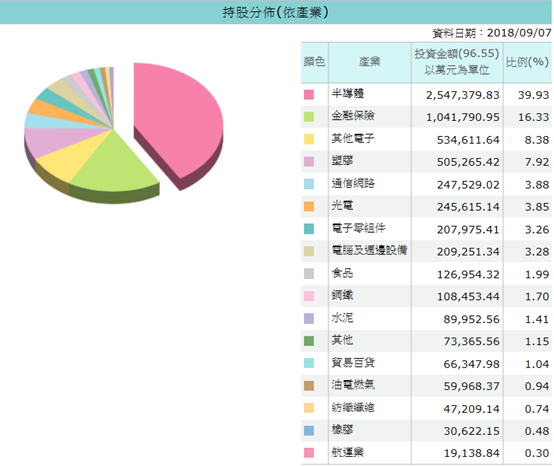
Task: Click the blue swatch for 橡膠
Action: [309, 431]
